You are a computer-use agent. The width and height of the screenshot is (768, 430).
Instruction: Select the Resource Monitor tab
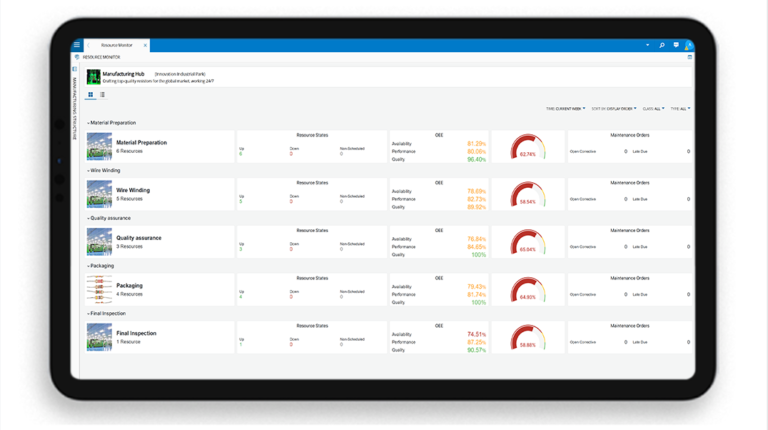117,45
